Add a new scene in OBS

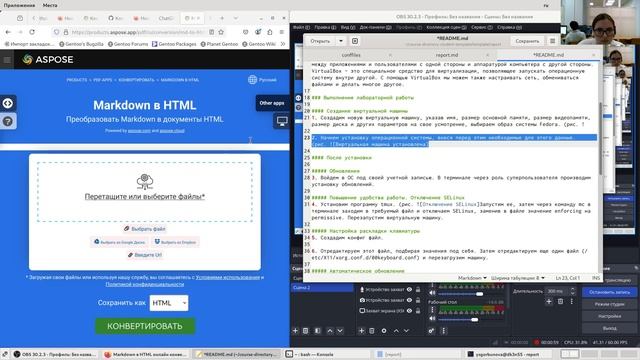296,331
